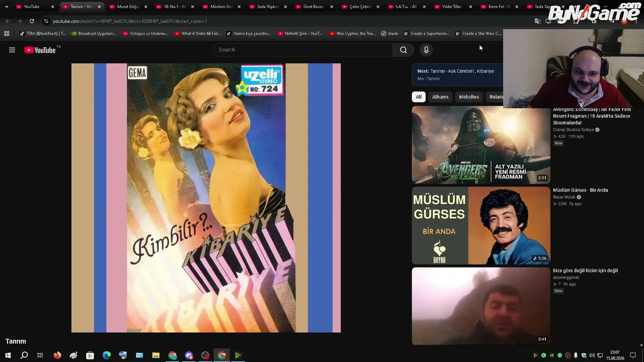Open the volume speaker icon in system tray
This screenshot has width=644, height=362.
[x=592, y=355]
